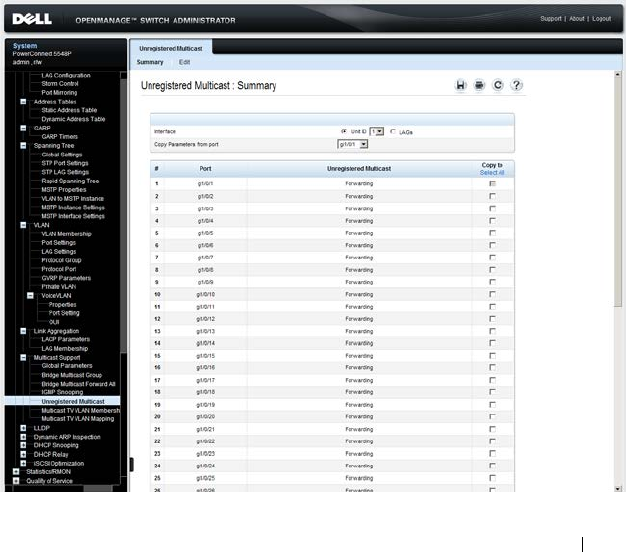This screenshot has width=641, height=552.
Task: Expand the iSCSI Optimization node
Action: click(x=23, y=463)
